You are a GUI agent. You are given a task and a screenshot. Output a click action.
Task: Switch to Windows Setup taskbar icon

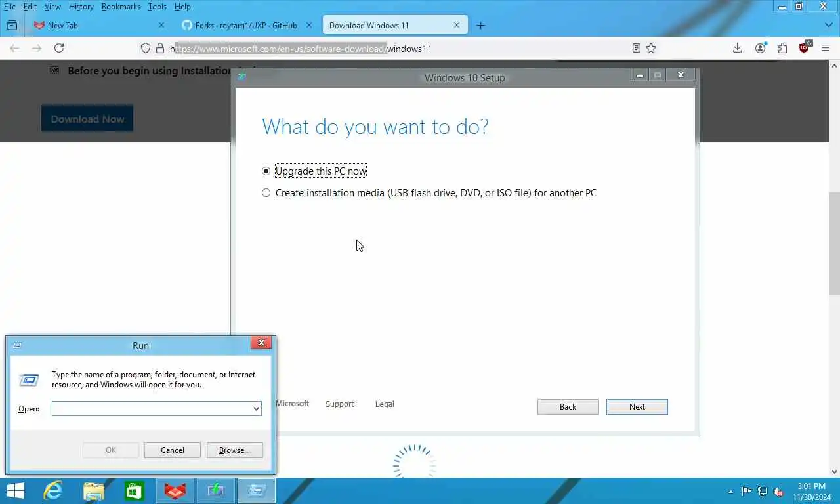(x=215, y=491)
